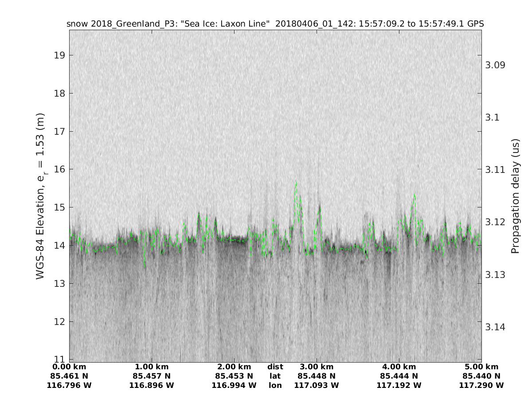This screenshot has height=399, width=532.
Task: Click the 5.00 km distance label
Action: (481, 367)
